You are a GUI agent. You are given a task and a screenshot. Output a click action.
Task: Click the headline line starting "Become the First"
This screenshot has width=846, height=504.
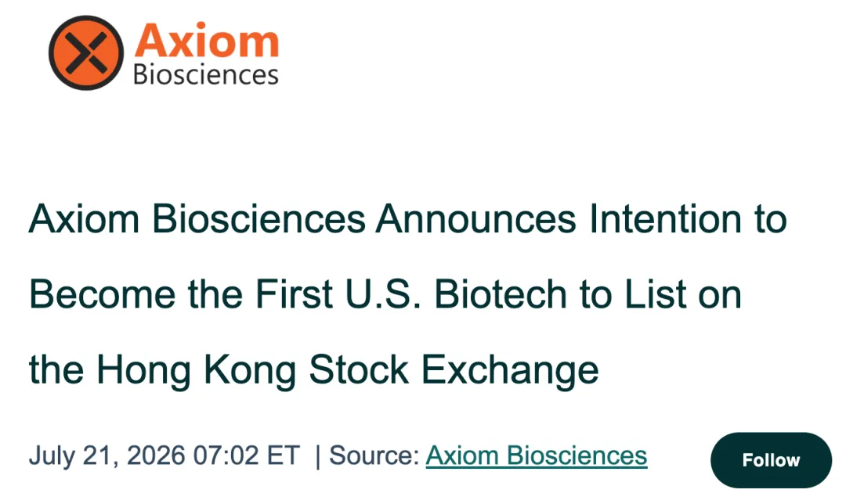pyautogui.click(x=385, y=294)
